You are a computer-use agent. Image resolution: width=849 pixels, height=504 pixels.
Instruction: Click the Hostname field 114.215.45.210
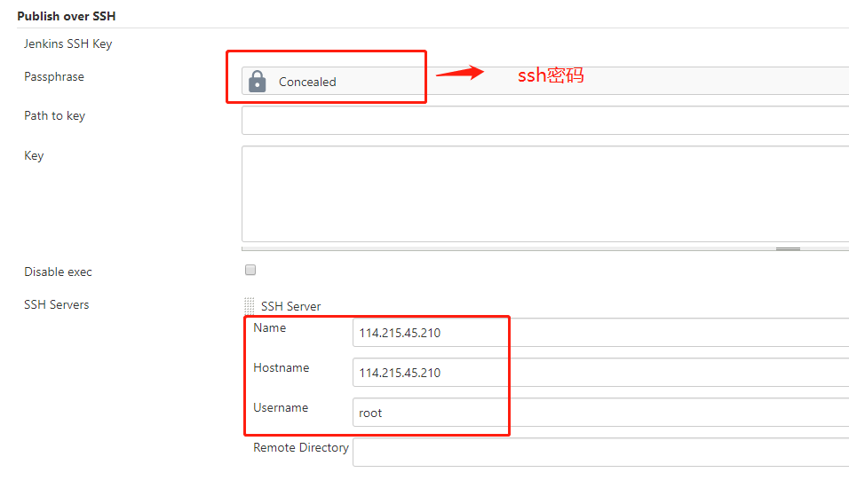coord(600,373)
